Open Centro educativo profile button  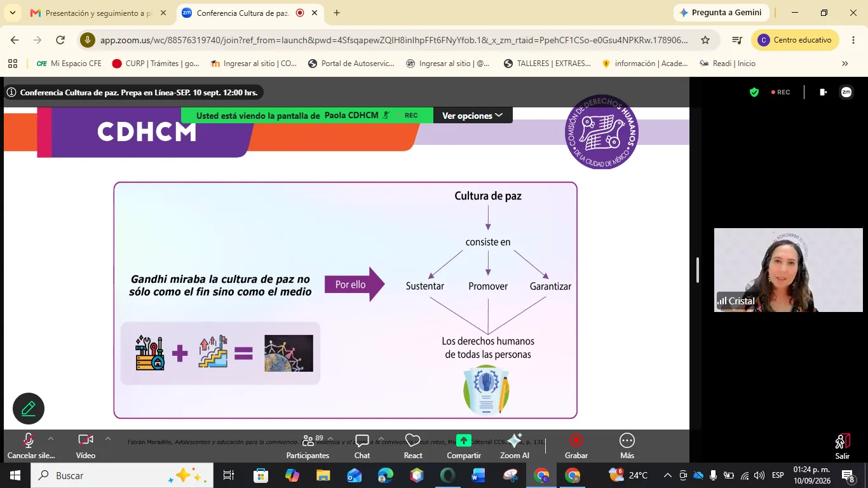click(795, 40)
